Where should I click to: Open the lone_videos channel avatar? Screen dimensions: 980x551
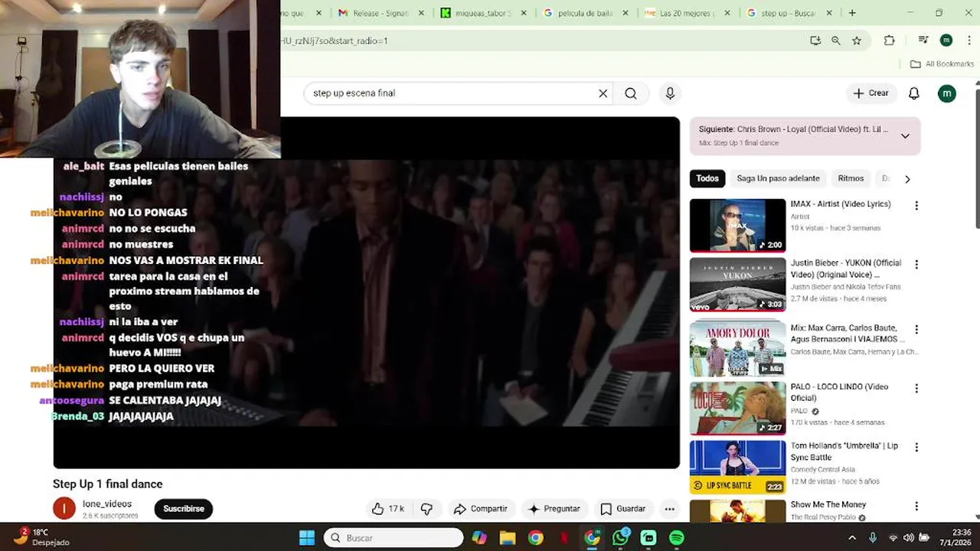(64, 508)
